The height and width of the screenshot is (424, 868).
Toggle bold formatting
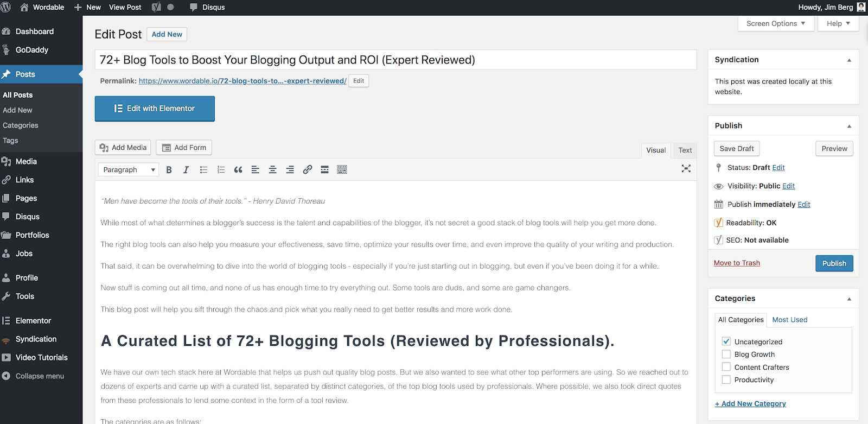[x=169, y=170]
